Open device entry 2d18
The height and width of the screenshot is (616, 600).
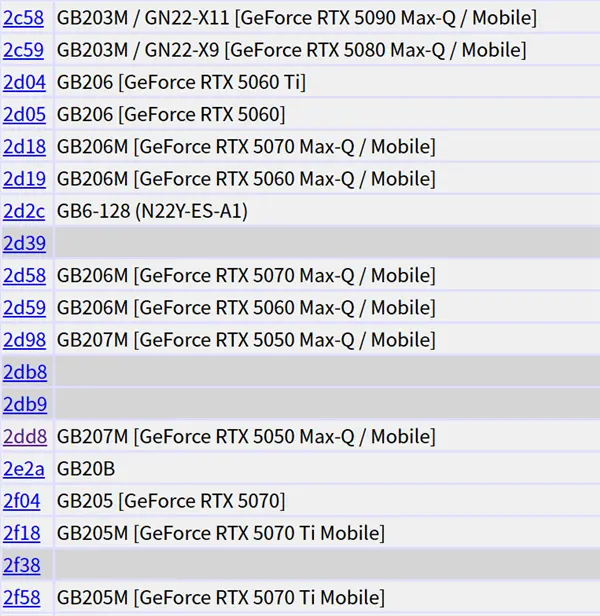[x=24, y=147]
